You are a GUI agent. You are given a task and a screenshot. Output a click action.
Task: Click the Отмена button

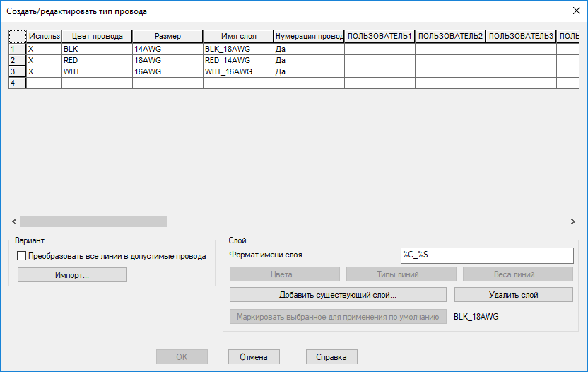(x=254, y=357)
